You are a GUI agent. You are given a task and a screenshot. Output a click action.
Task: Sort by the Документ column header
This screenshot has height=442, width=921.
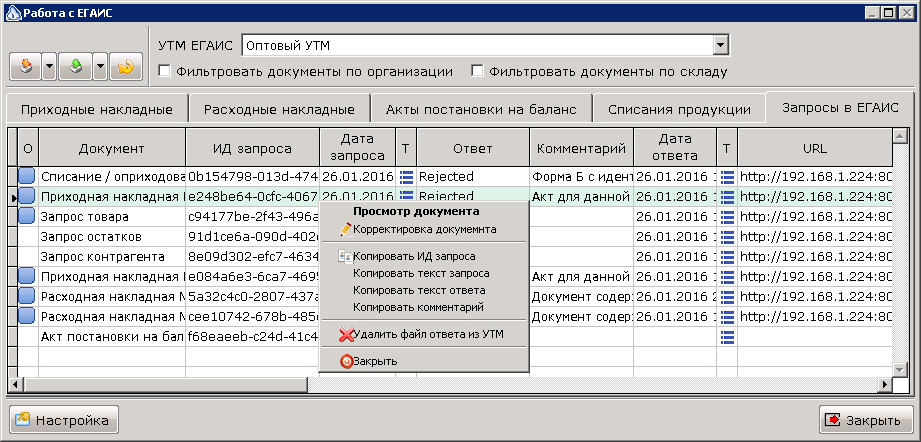point(112,148)
